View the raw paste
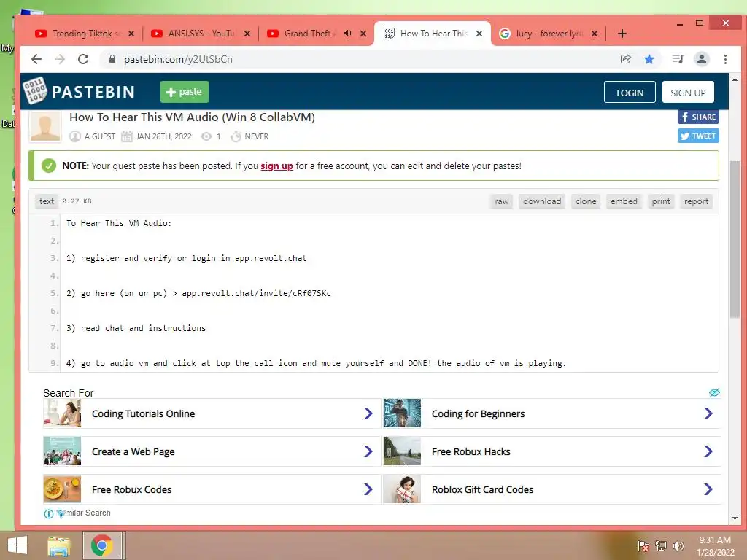This screenshot has width=747, height=560. tap(501, 201)
